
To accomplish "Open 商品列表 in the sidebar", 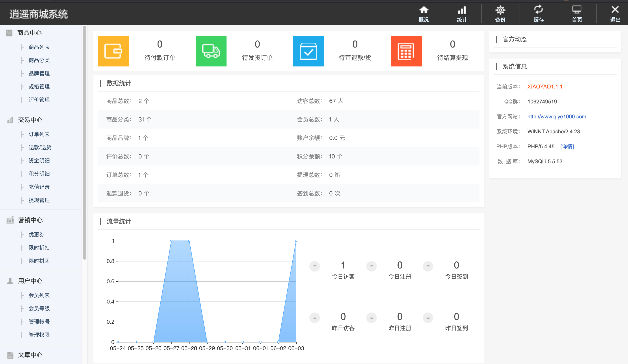I will pos(39,47).
